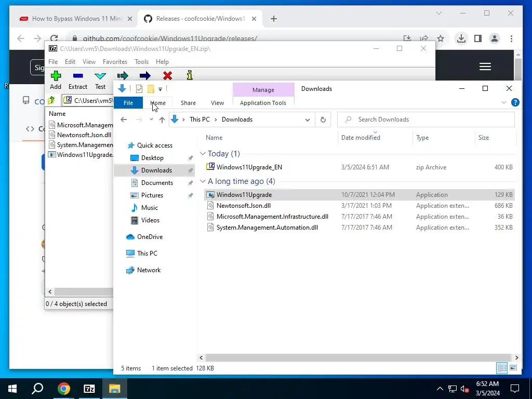
Task: Click New folder icon in Explorer title bar
Action: tap(151, 89)
